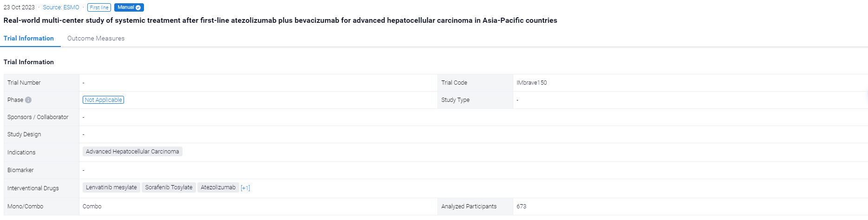The height and width of the screenshot is (220, 868).
Task: Click the Phase info icon
Action: 28,100
